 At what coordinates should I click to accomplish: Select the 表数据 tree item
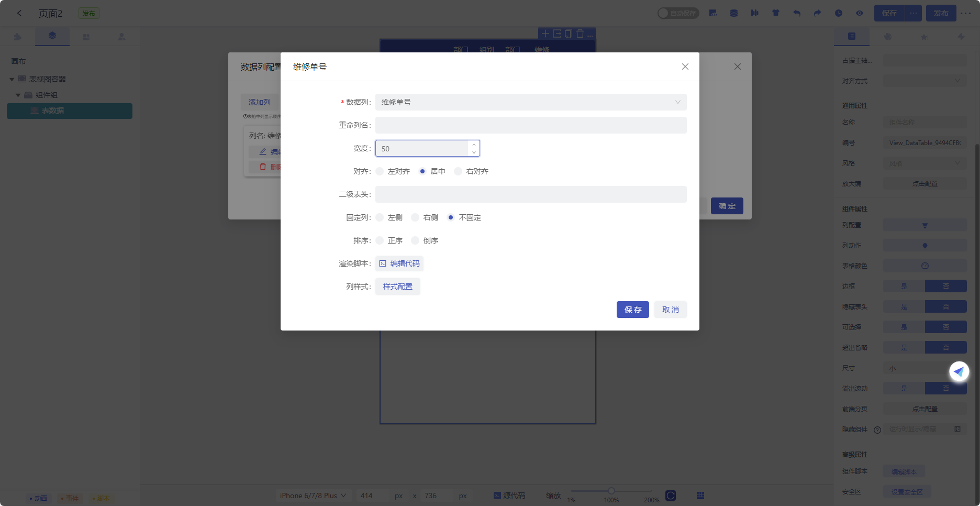(x=70, y=111)
